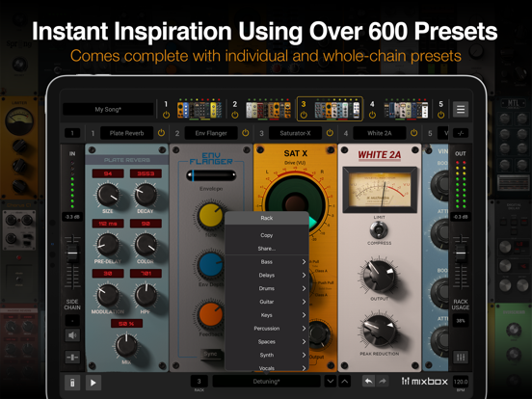Expand the Delays preset category
This screenshot has width=532, height=399.
[x=267, y=275]
